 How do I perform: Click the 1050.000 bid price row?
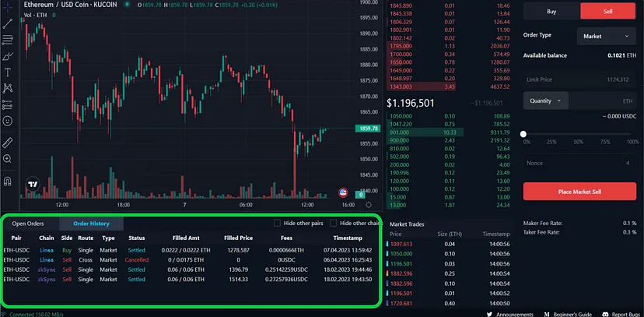coord(450,116)
